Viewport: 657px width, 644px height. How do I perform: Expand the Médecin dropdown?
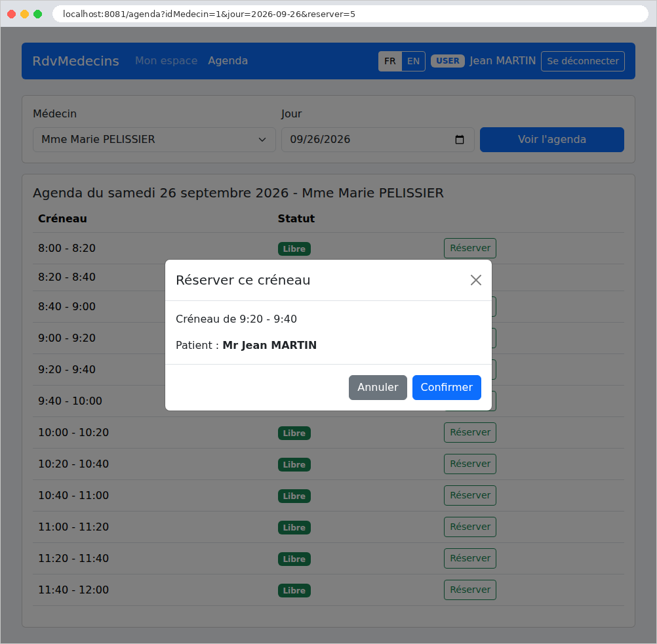[x=154, y=140]
